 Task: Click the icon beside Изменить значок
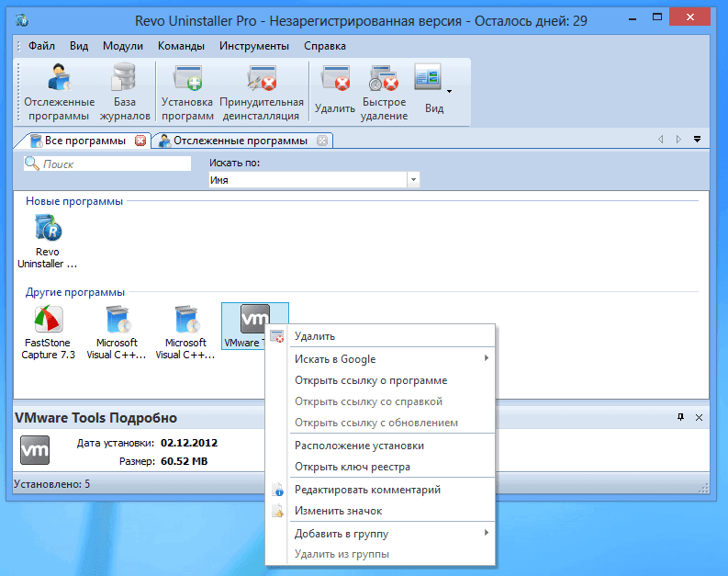coord(277,511)
